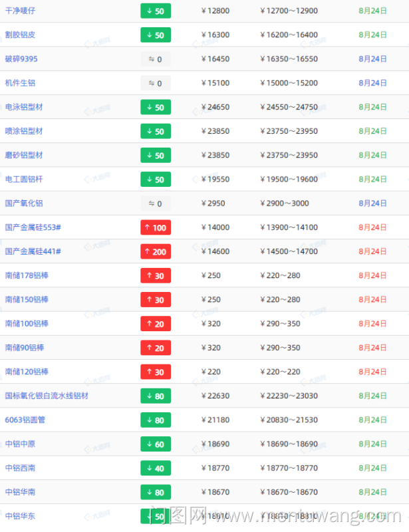Image resolution: width=409 pixels, height=532 pixels.
Task: Click the gray 0 change badge for 国产氧化铝
Action: 155,203
